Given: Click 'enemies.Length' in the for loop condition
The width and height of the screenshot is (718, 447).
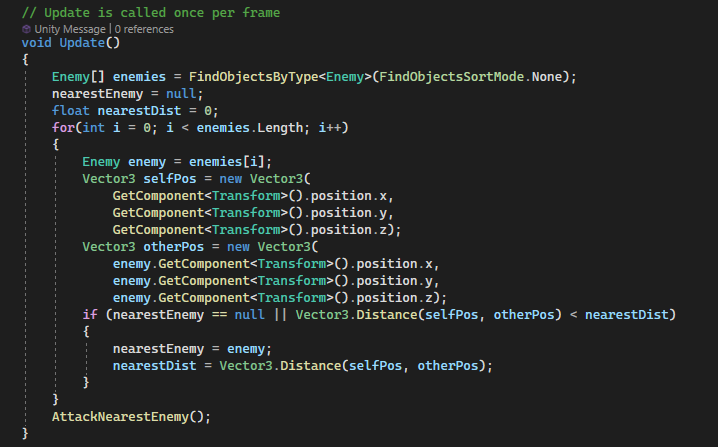Looking at the screenshot, I should [x=250, y=128].
